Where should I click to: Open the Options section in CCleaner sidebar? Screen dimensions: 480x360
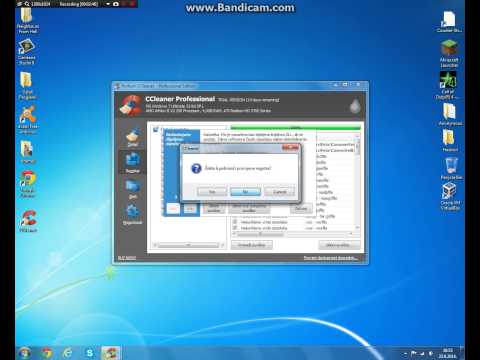[133, 214]
